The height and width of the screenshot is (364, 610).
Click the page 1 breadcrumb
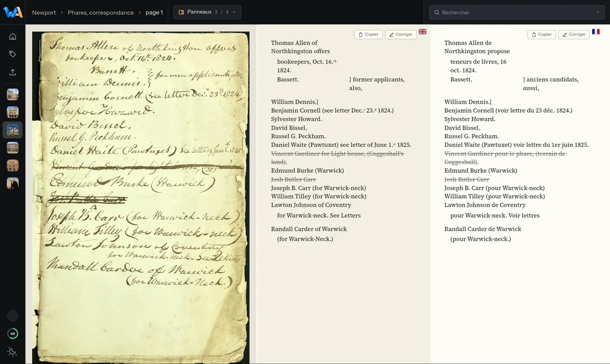[154, 12]
